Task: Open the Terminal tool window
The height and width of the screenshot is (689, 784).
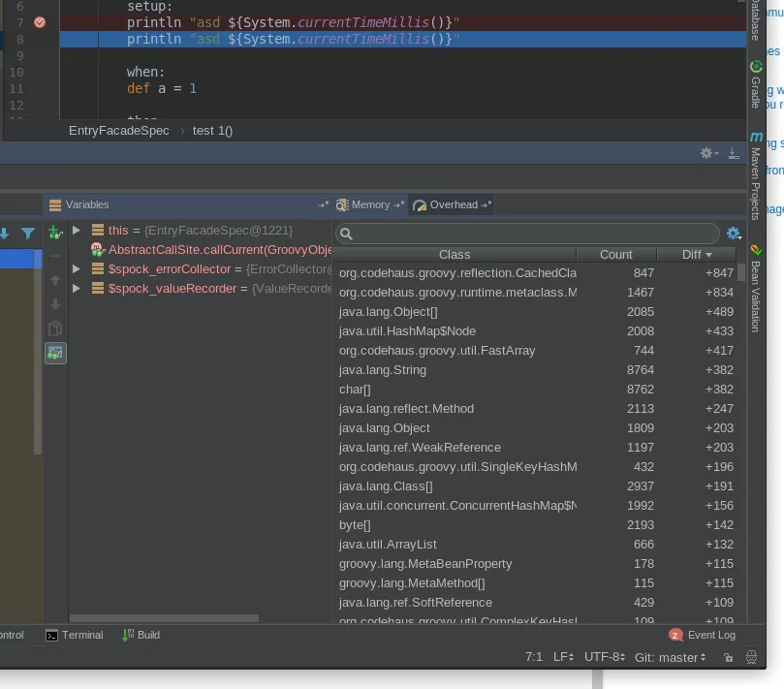Action: (x=75, y=635)
